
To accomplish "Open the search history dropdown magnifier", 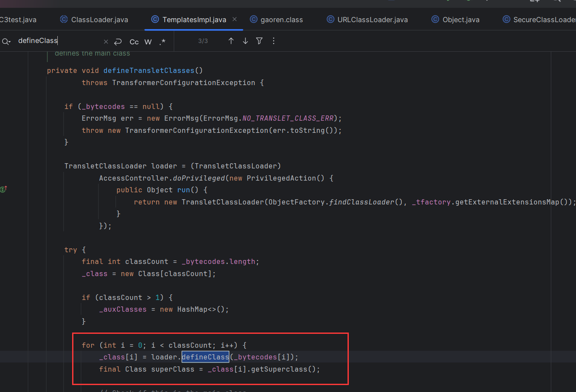I will (6, 41).
